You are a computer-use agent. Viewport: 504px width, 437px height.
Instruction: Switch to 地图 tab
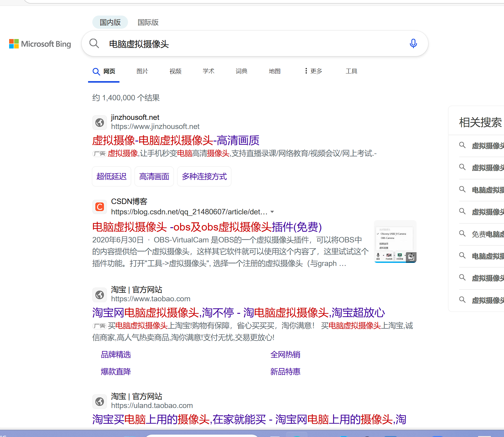tap(275, 71)
